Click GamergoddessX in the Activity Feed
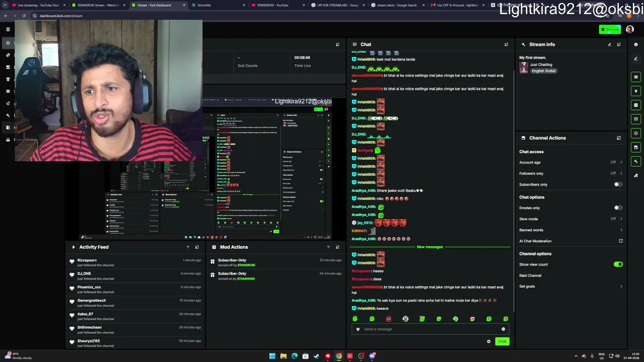The image size is (644, 362). click(x=92, y=301)
